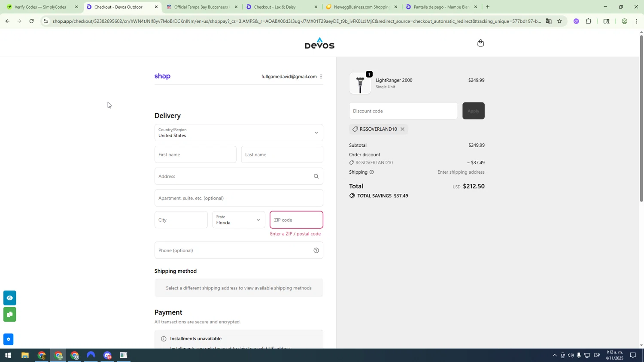Open Country/Region dropdown
This screenshot has height=362, width=644.
239,133
